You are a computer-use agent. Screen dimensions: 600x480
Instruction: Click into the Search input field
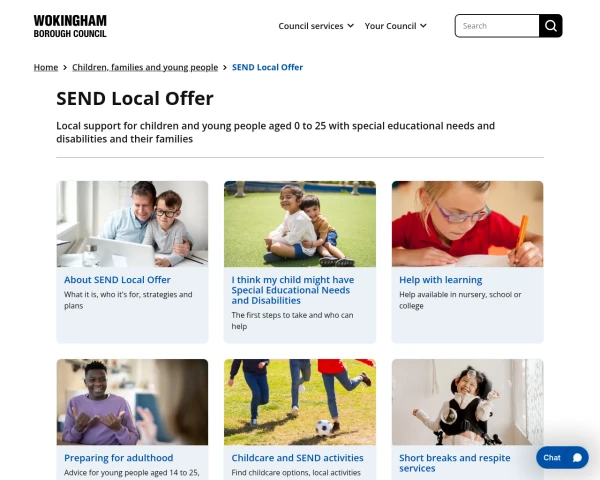click(497, 26)
